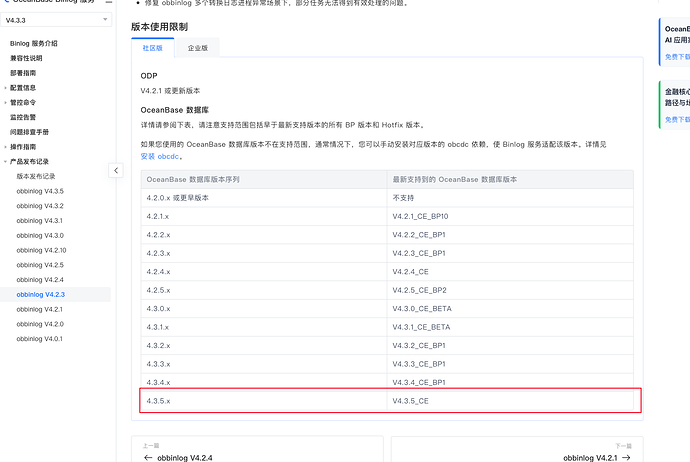Switch to the 企业版 tab
The image size is (690, 462).
(198, 48)
